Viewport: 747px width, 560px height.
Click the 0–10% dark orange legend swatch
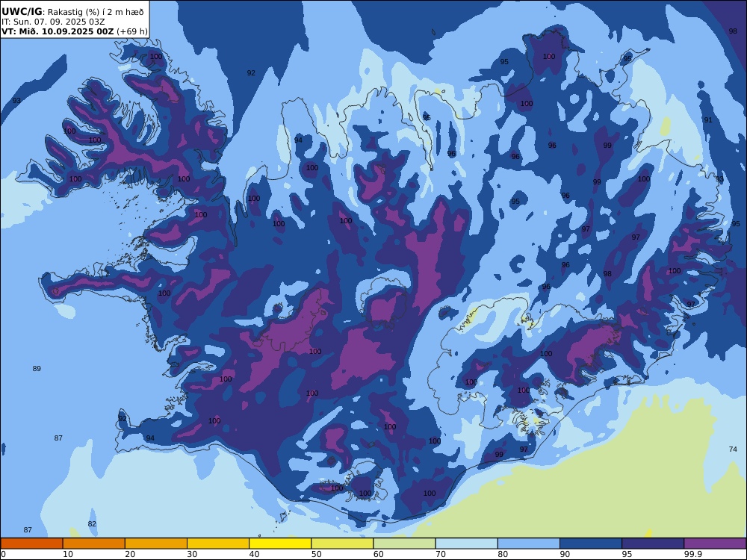(x=31, y=544)
